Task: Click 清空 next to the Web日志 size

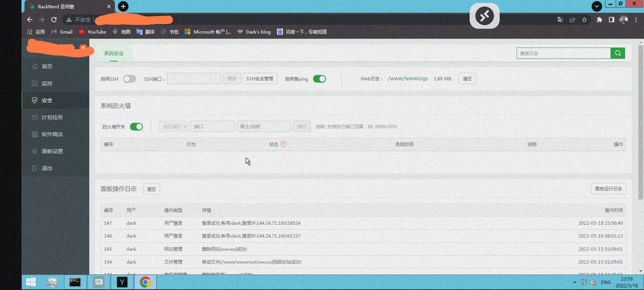Action: 467,79
